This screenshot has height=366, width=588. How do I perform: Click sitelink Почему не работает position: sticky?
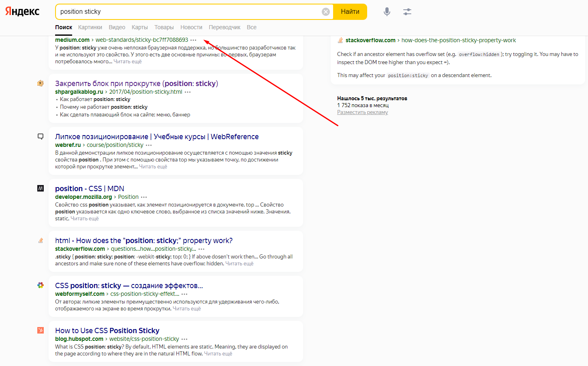[104, 107]
